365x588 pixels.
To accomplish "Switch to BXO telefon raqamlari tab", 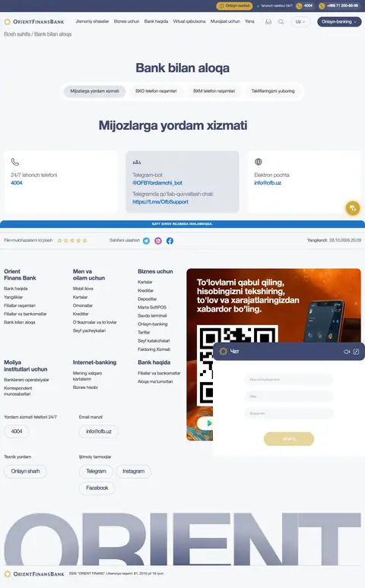I will coord(156,91).
